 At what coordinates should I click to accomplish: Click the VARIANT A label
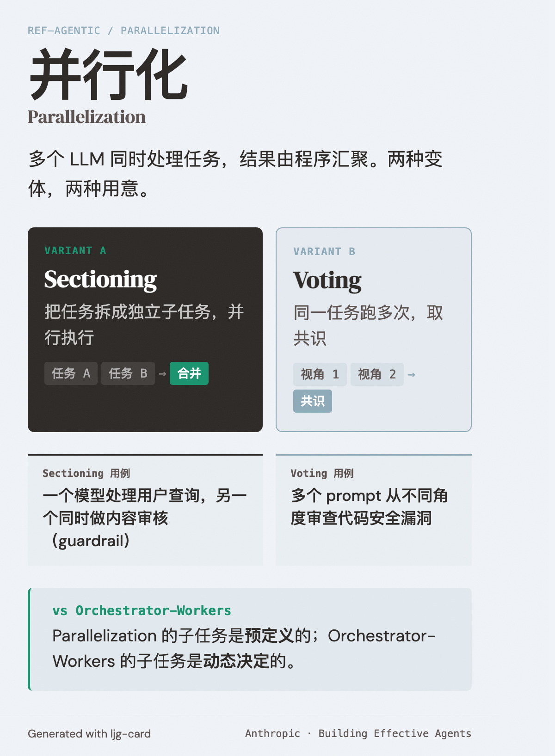coord(75,250)
